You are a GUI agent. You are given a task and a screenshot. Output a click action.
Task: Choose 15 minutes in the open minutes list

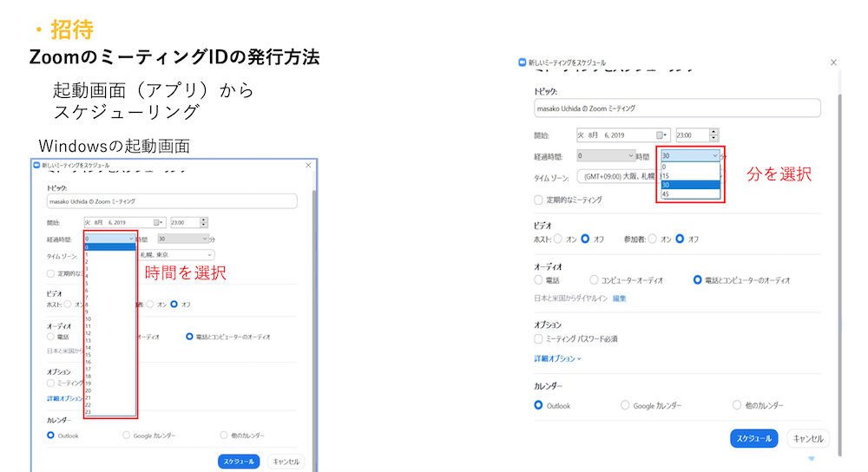690,176
